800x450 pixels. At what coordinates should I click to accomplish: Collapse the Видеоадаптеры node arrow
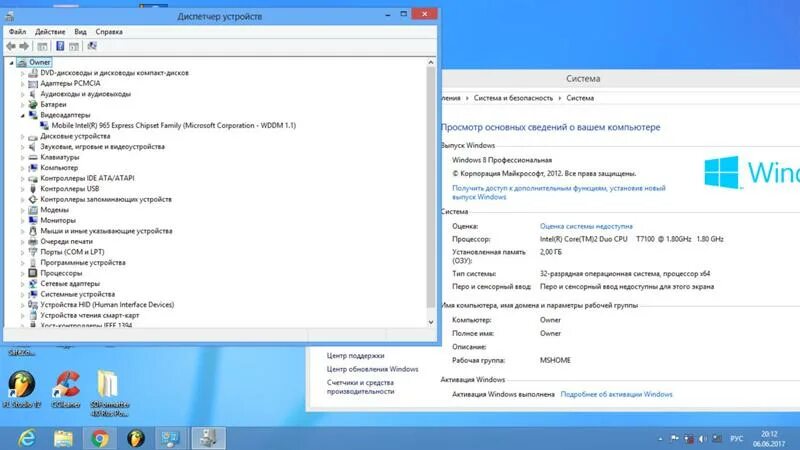[x=22, y=115]
